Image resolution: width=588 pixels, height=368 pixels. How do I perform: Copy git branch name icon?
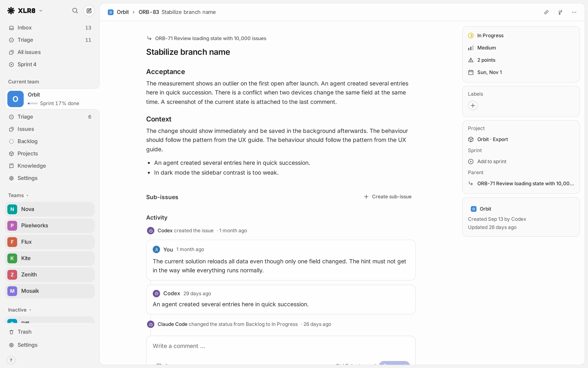(560, 12)
